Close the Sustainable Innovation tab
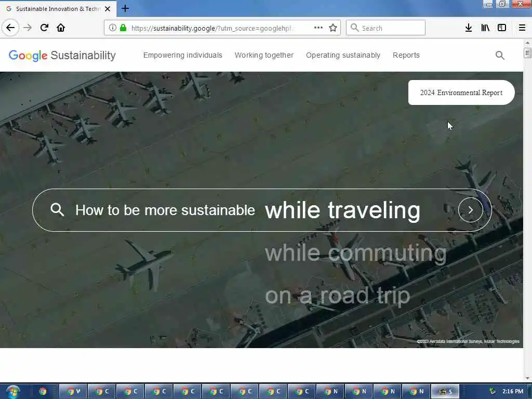The image size is (532, 399). tap(108, 9)
